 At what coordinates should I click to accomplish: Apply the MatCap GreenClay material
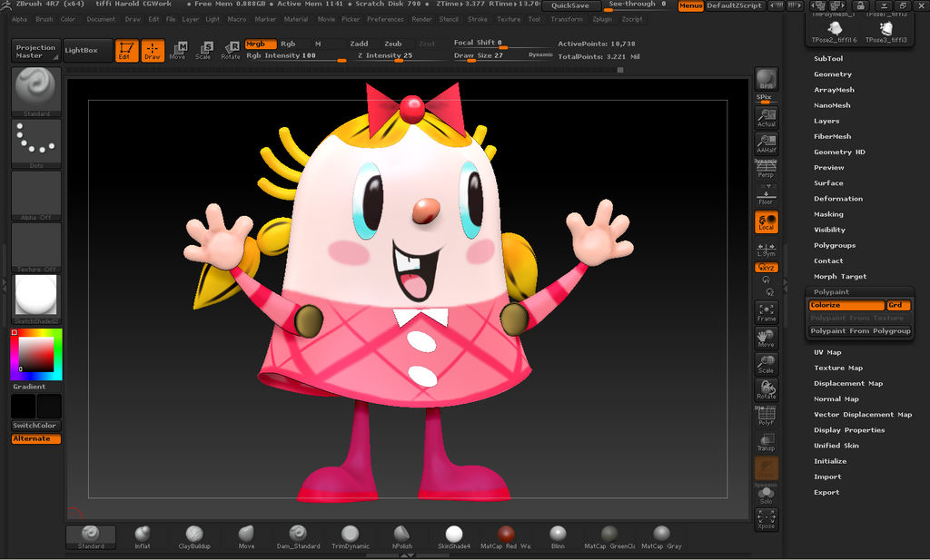[609, 537]
